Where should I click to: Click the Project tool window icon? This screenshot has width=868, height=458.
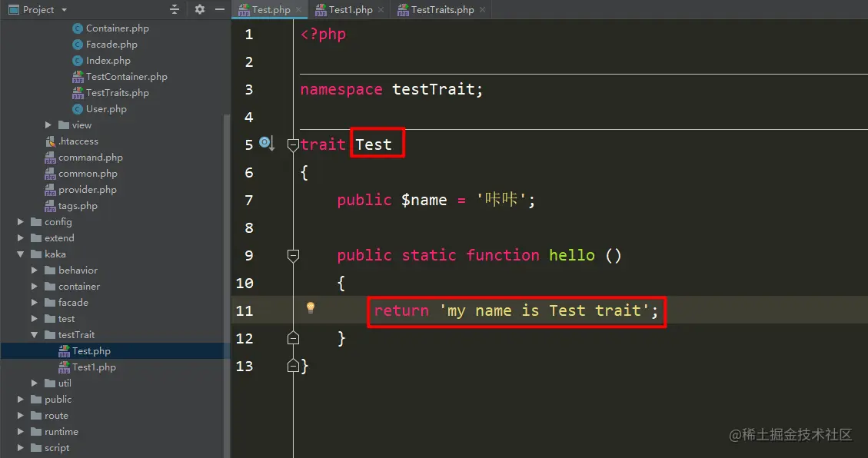pyautogui.click(x=13, y=10)
